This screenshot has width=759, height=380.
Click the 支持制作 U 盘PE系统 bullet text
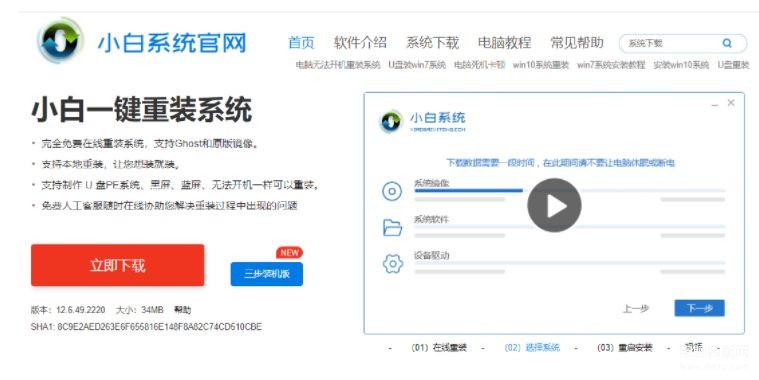point(180,185)
